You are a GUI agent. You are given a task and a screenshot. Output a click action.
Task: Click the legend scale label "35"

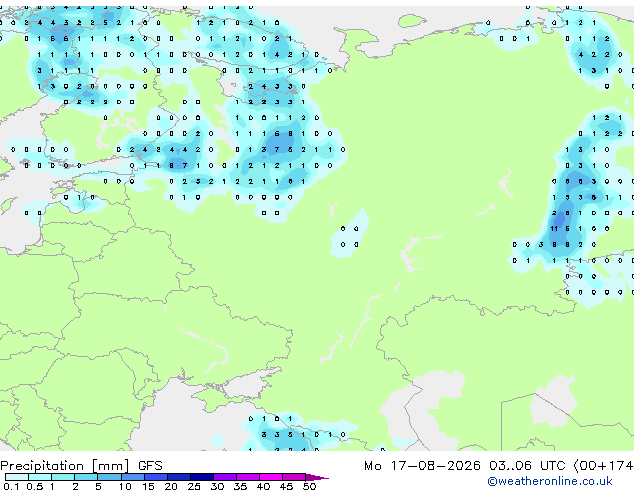240,486
